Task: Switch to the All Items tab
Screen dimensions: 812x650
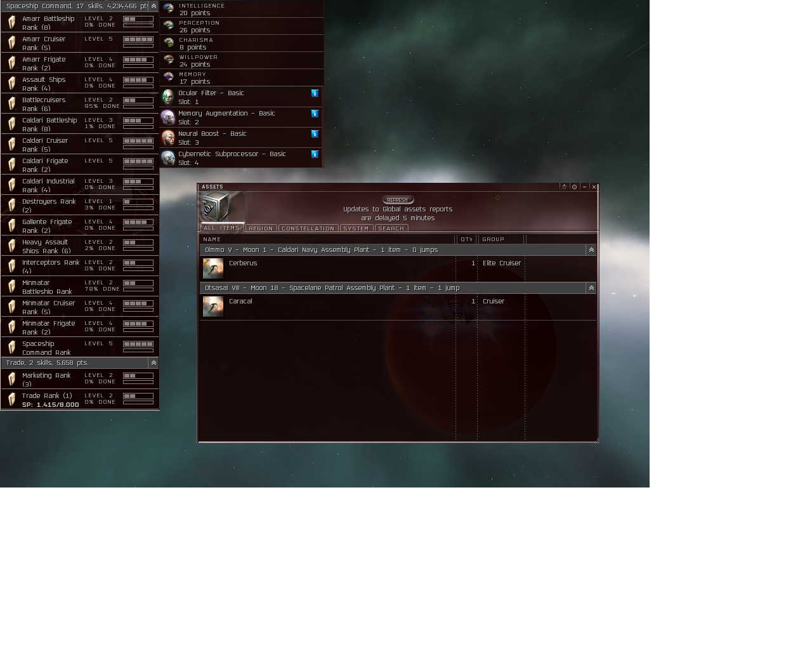Action: tap(222, 228)
